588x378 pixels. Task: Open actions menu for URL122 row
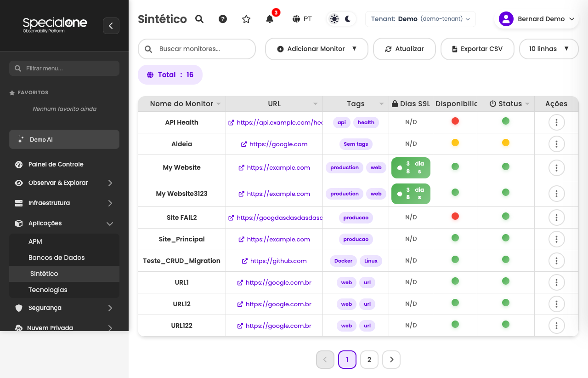(x=556, y=326)
